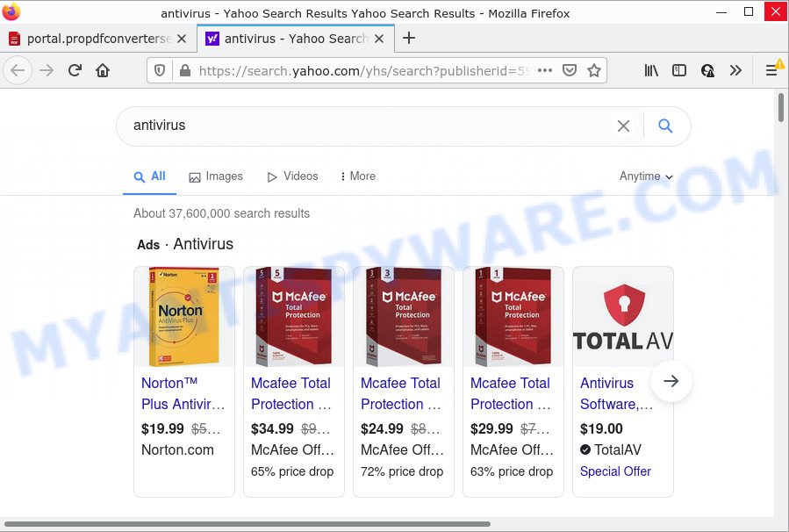Show more toolbar tools overflow
Viewport: 789px width, 532px height.
coord(735,70)
